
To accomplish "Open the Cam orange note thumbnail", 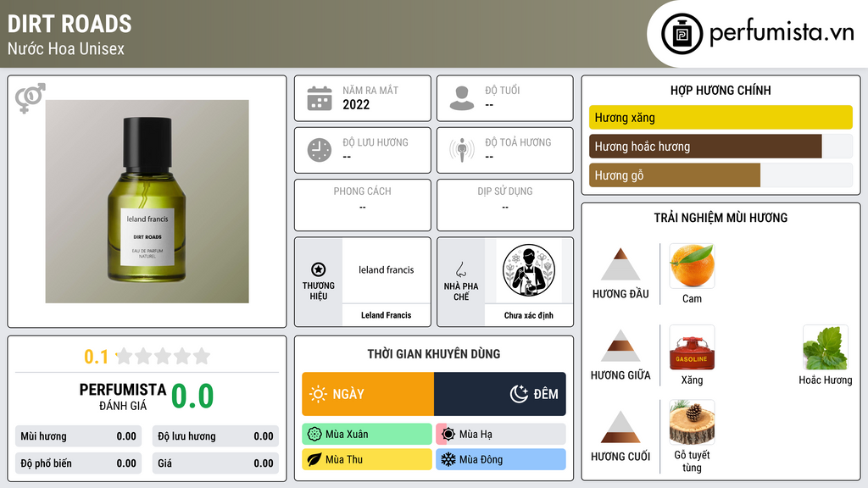I will (x=692, y=266).
